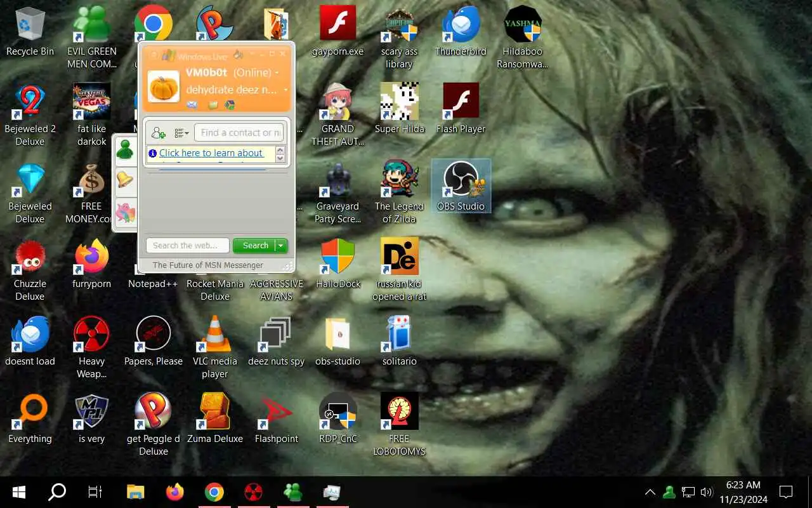812x508 pixels.
Task: Open File Explorer from the taskbar
Action: click(x=136, y=491)
